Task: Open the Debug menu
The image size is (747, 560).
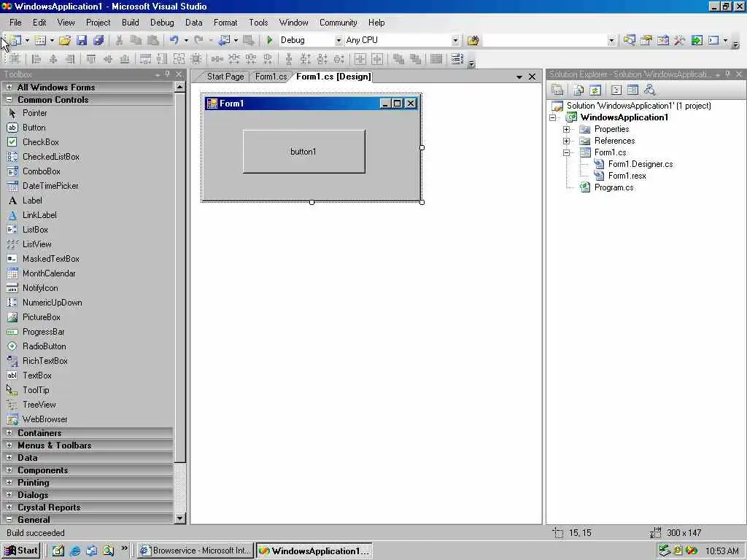Action: click(162, 23)
